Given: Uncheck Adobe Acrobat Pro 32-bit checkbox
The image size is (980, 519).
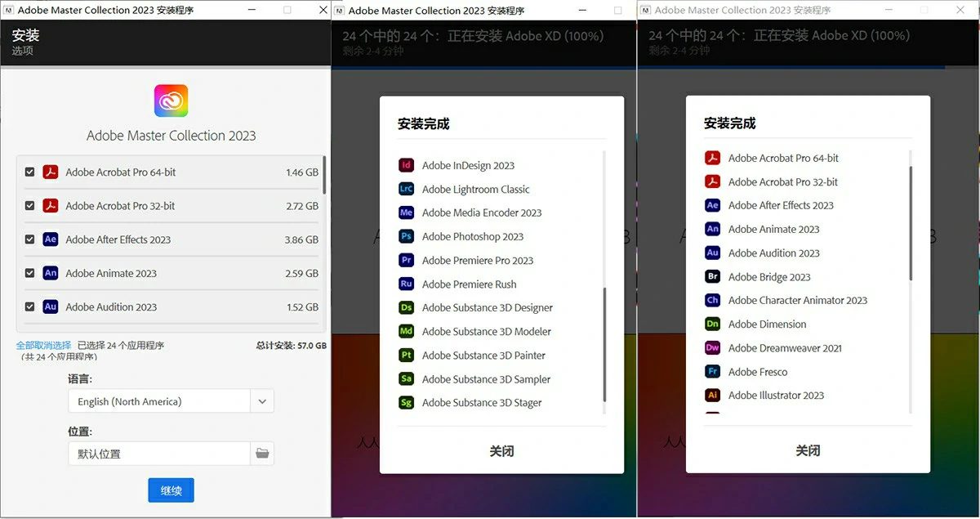Looking at the screenshot, I should tap(29, 206).
